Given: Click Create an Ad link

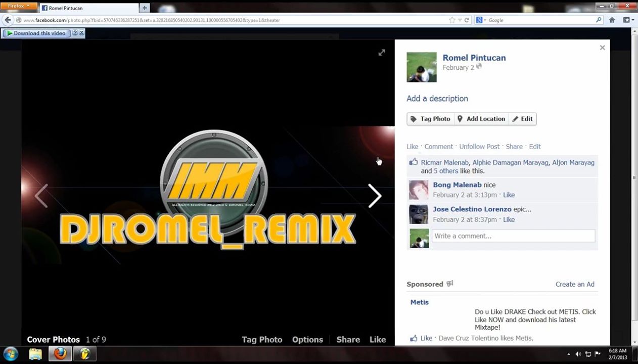Looking at the screenshot, I should click(575, 284).
